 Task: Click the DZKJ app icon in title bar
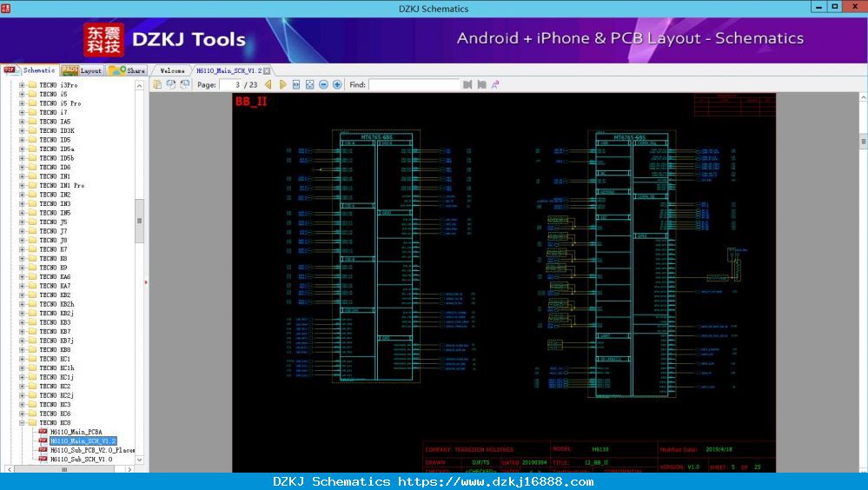[x=6, y=8]
